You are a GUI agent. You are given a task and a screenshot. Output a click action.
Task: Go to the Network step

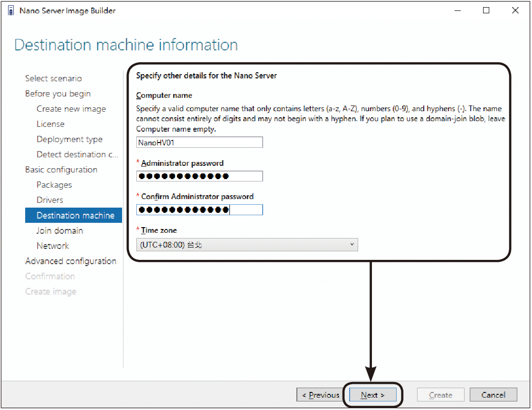[53, 246]
